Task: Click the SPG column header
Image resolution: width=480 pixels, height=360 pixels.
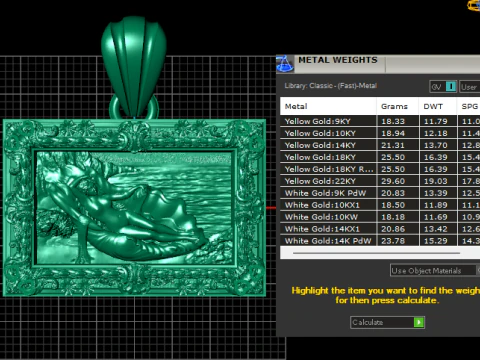Action: coord(469,106)
